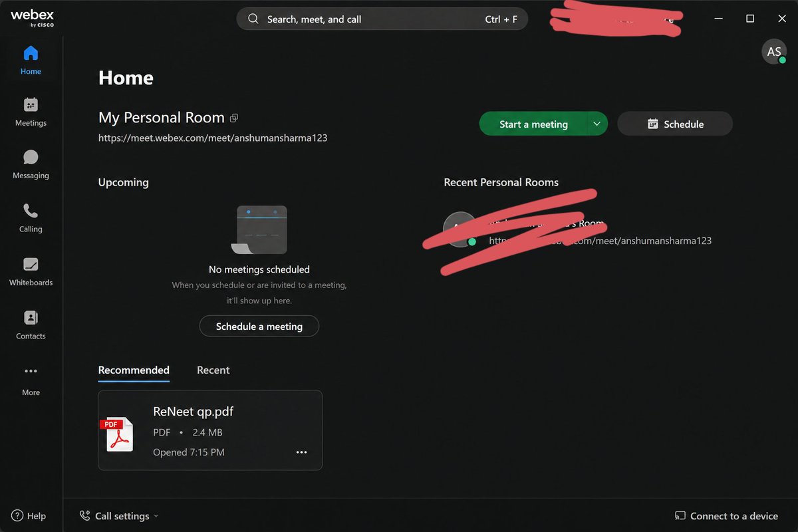
Task: Minimize the Webex window
Action: pos(718,19)
